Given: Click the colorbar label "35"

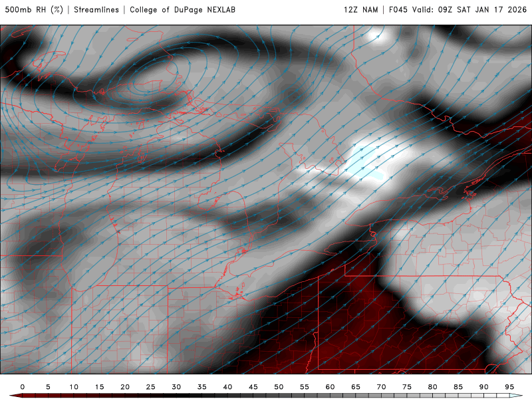Looking at the screenshot, I should tap(202, 387).
